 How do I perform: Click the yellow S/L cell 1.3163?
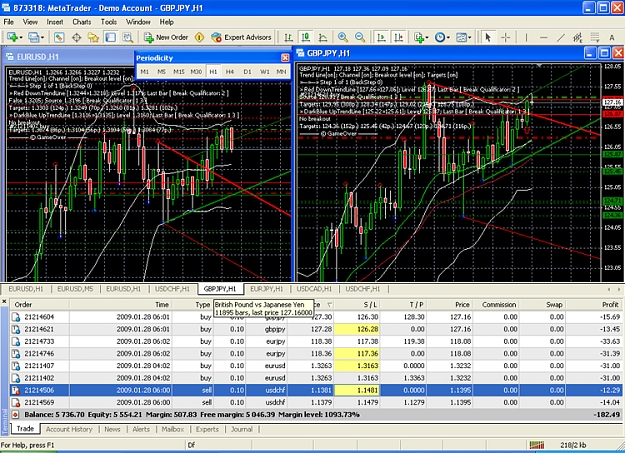pos(357,366)
